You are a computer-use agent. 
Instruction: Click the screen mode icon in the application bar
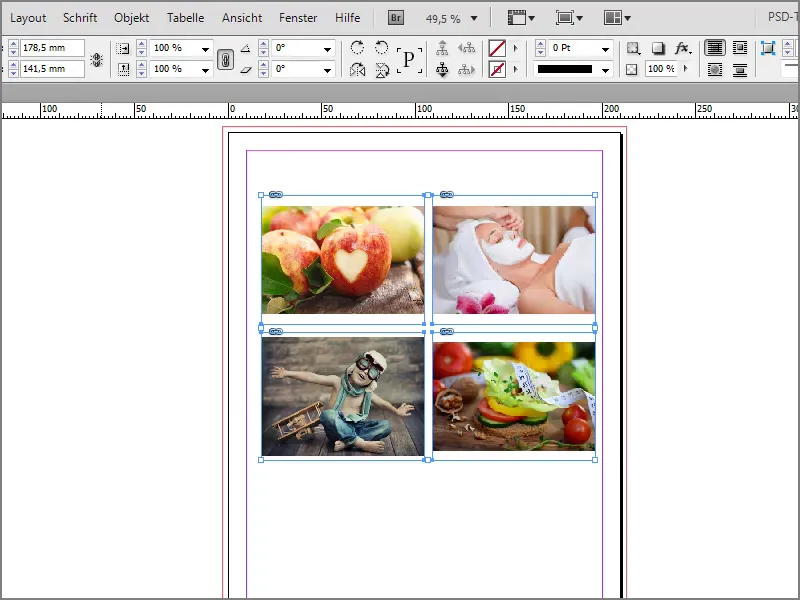[x=567, y=17]
